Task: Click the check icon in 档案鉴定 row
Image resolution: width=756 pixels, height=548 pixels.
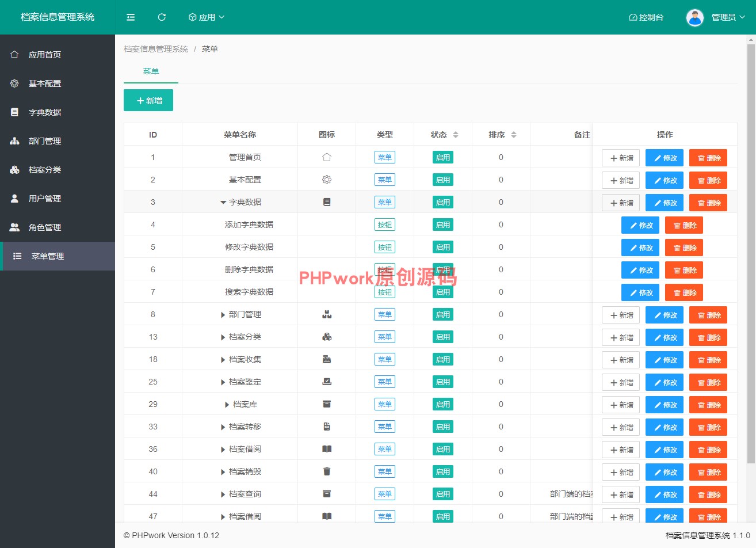Action: 327,382
